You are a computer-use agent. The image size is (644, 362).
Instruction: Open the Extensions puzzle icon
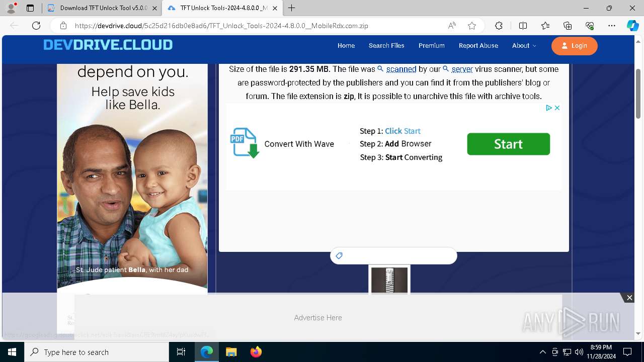(499, 26)
